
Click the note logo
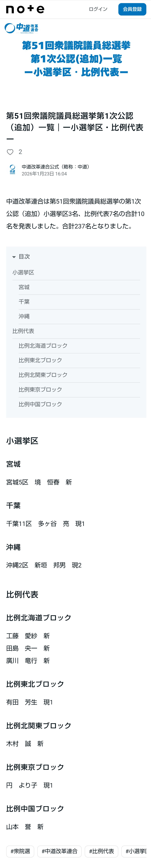click(25, 9)
